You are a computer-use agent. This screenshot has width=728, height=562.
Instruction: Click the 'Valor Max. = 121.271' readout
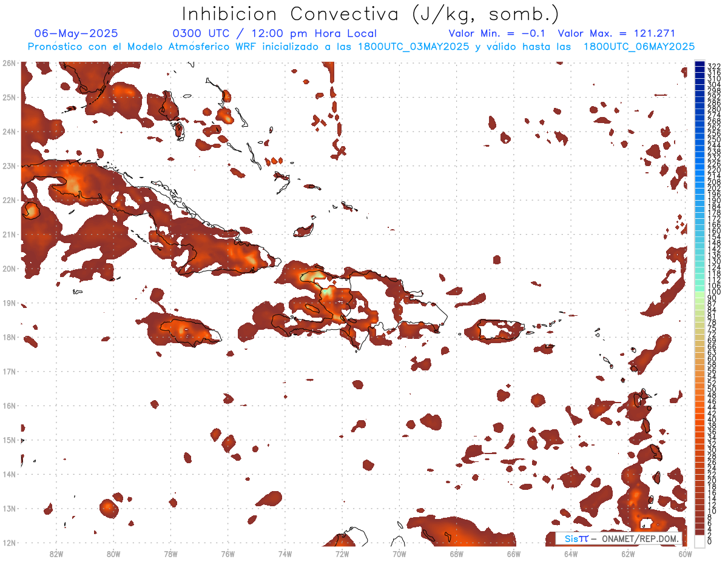(616, 33)
